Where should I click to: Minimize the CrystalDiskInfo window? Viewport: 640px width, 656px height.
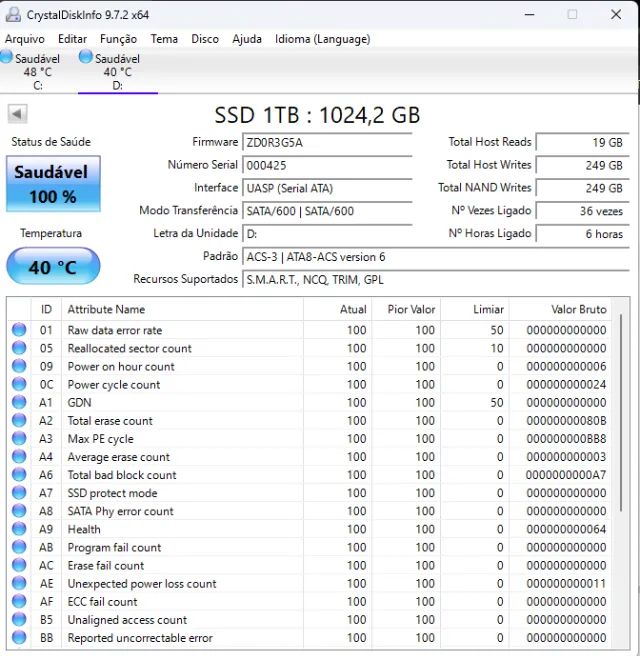pyautogui.click(x=530, y=15)
